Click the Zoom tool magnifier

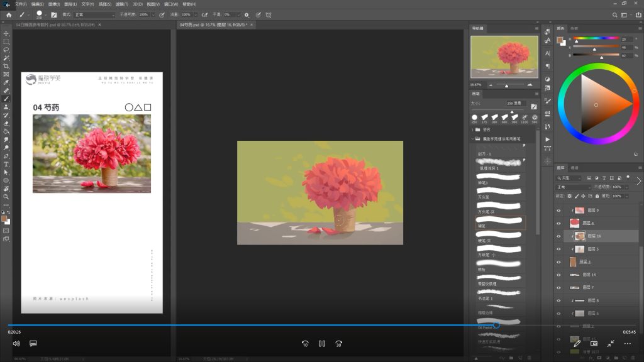click(6, 197)
